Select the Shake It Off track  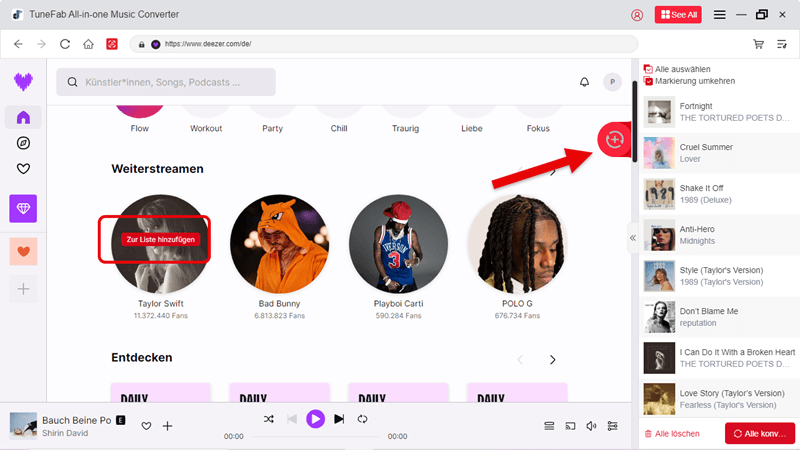point(719,194)
